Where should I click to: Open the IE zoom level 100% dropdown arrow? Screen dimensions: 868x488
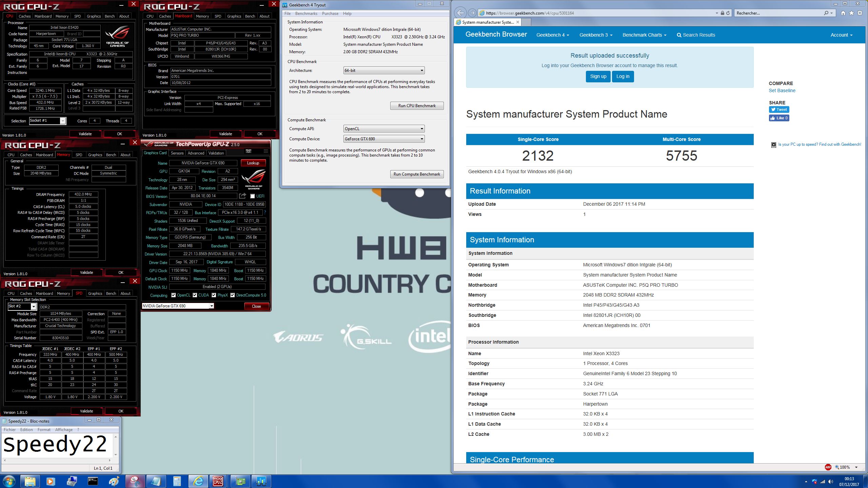(x=856, y=467)
